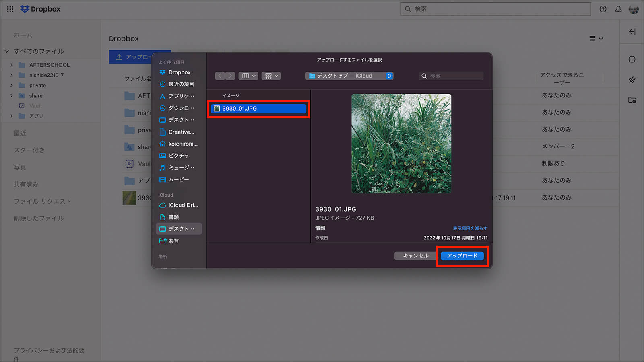The image size is (644, 362).
Task: Open ファイル リクエスト in sidebar
Action: tap(42, 201)
